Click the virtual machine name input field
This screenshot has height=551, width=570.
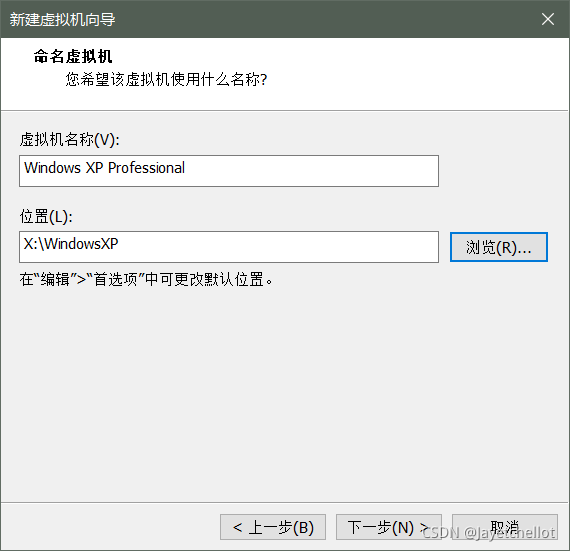[229, 171]
